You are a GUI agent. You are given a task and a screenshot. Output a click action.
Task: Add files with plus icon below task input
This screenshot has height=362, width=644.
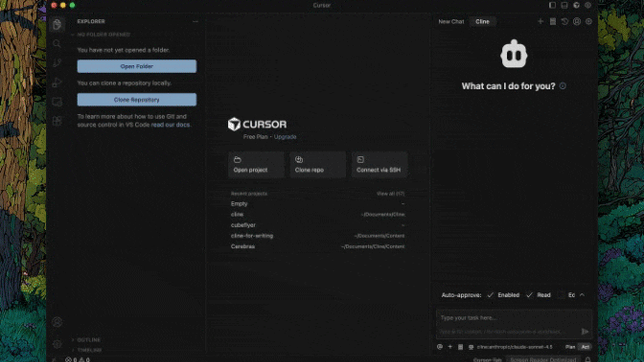point(450,347)
